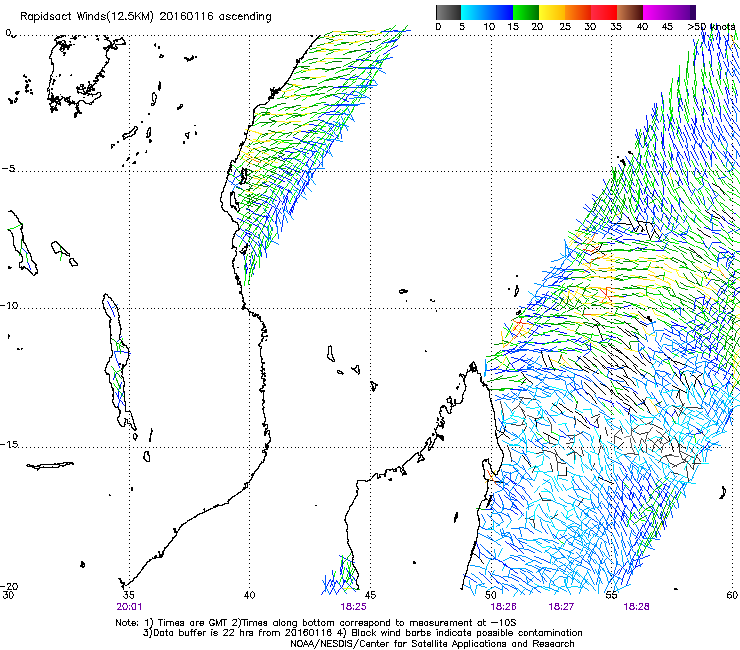Pick the magenta 40–45 knots legend swatch
740x650 pixels.
656,12
